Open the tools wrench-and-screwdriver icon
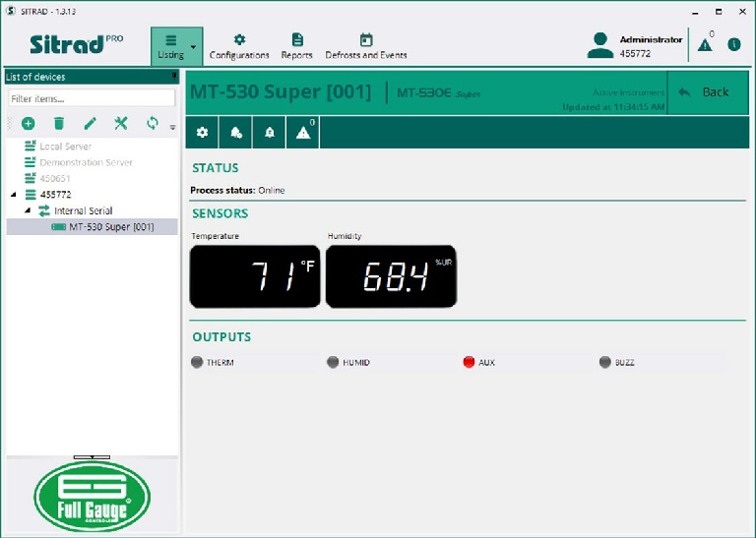This screenshot has height=538, width=756. click(x=121, y=124)
